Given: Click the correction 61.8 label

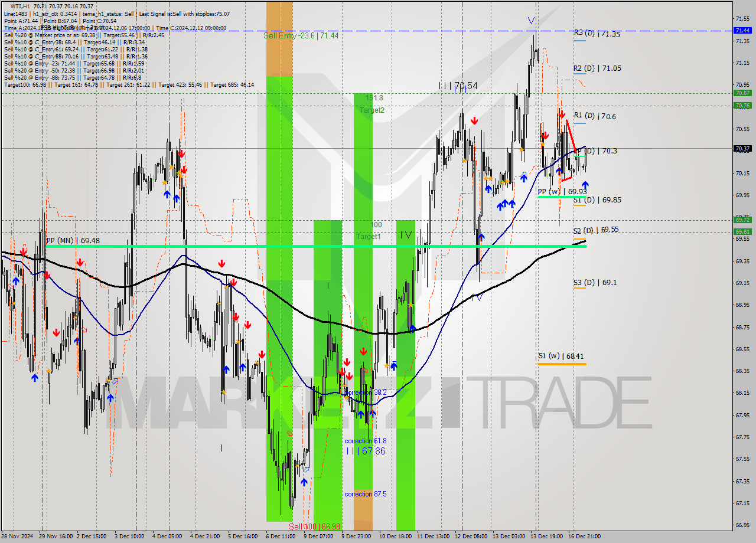Looking at the screenshot, I should click(x=366, y=441).
